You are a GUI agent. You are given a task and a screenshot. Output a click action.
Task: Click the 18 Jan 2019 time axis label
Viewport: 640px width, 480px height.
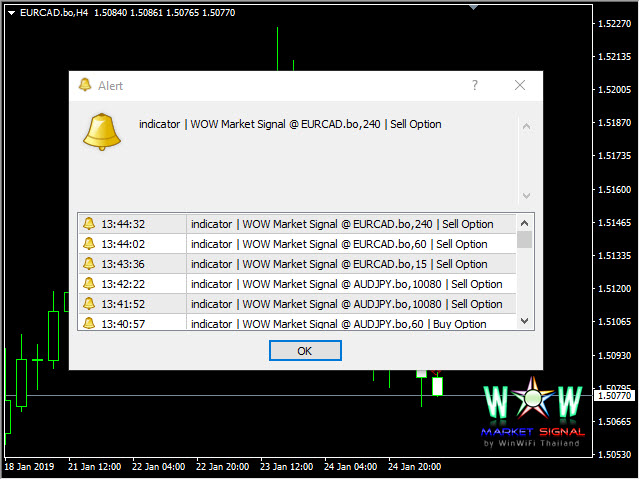(29, 467)
